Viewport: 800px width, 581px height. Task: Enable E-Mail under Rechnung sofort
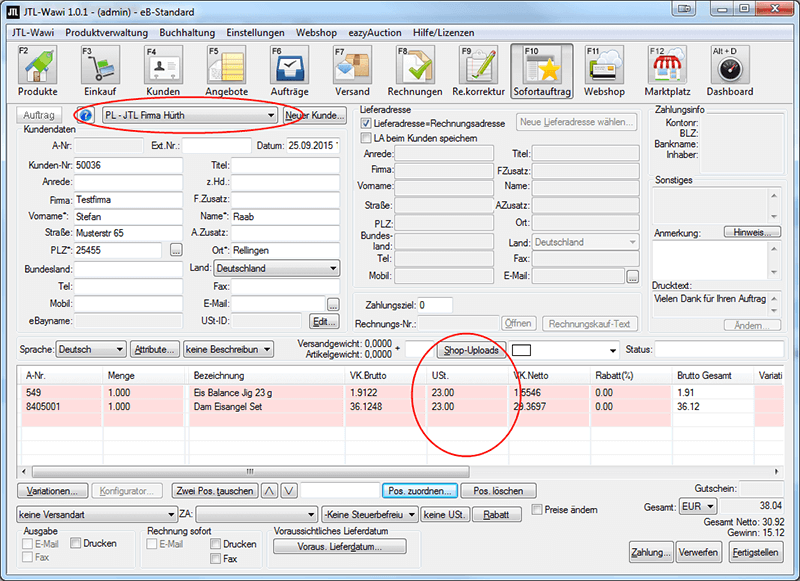point(152,544)
